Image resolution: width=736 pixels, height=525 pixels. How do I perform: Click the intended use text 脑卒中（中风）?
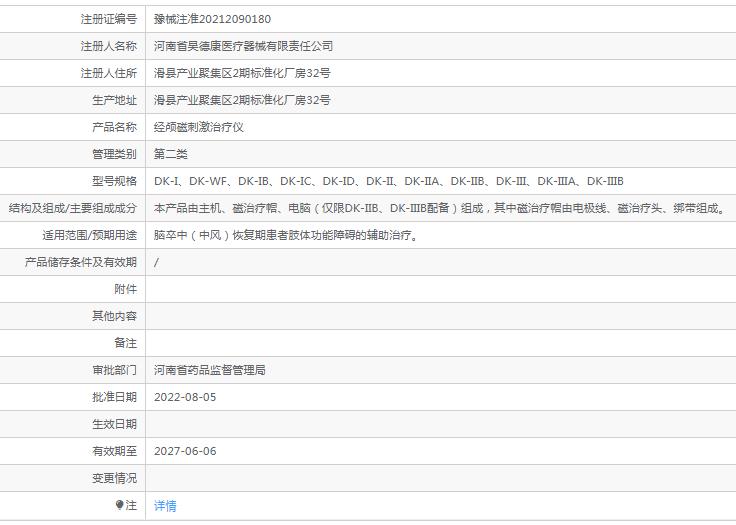(x=286, y=235)
